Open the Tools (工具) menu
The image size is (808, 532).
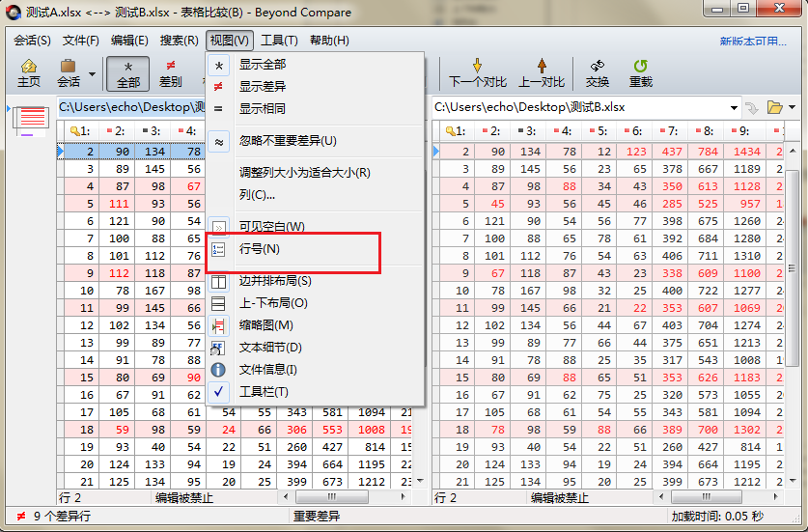279,41
